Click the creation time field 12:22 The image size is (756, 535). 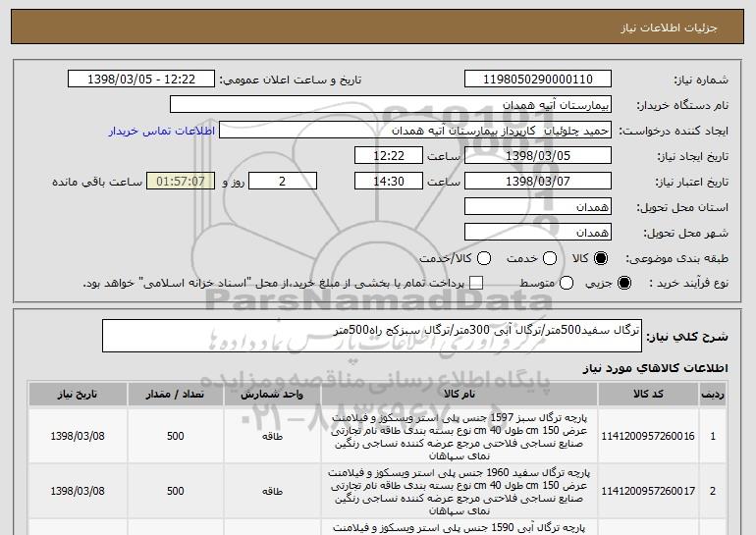(389, 156)
